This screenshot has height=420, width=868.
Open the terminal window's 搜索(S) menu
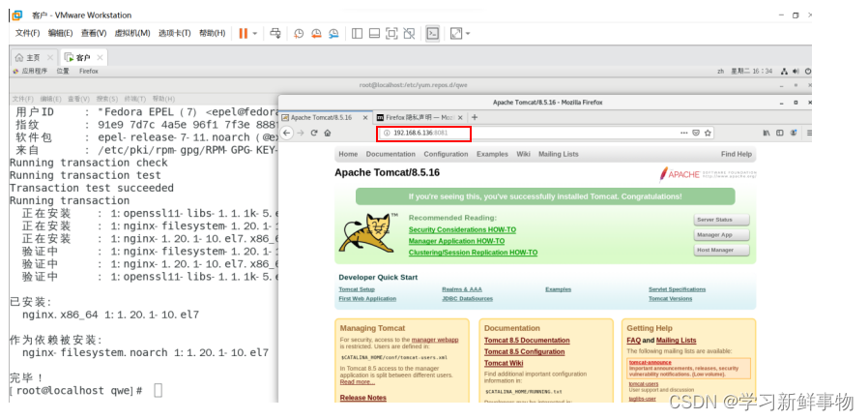tap(107, 99)
